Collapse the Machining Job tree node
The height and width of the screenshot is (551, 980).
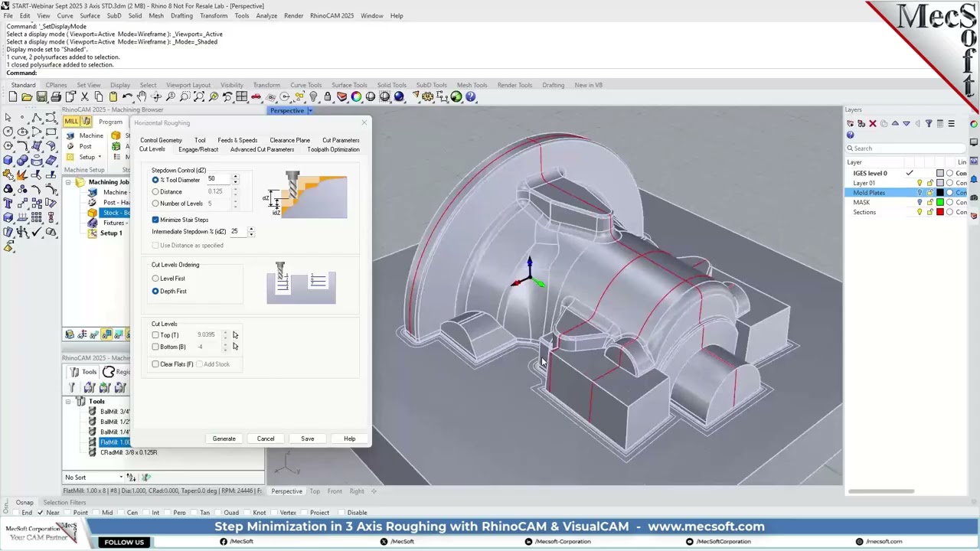pyautogui.click(x=68, y=182)
